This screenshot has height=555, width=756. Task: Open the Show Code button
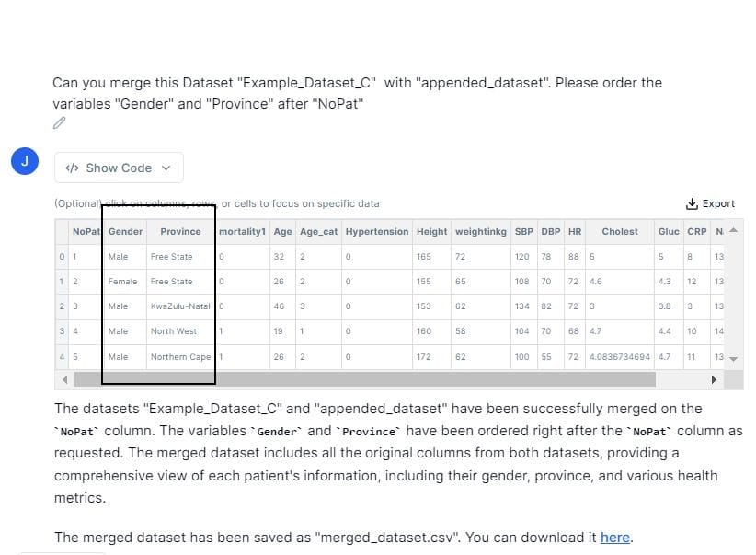[x=119, y=168]
